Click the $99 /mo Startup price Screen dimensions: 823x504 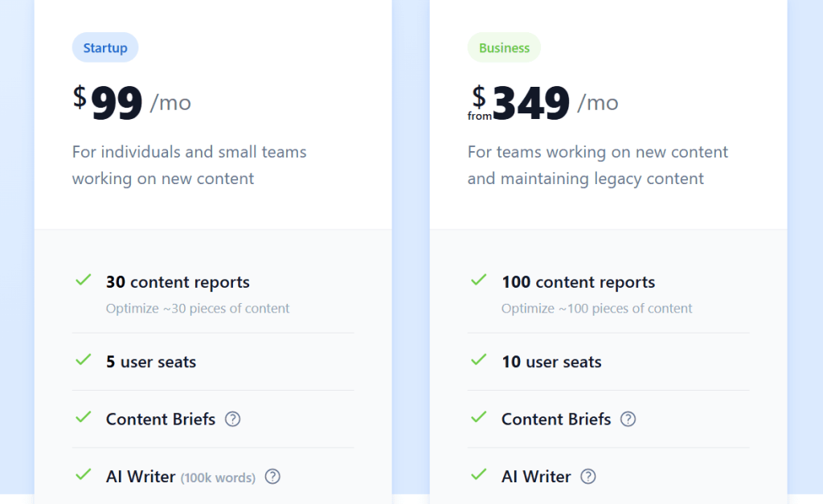pyautogui.click(x=133, y=103)
